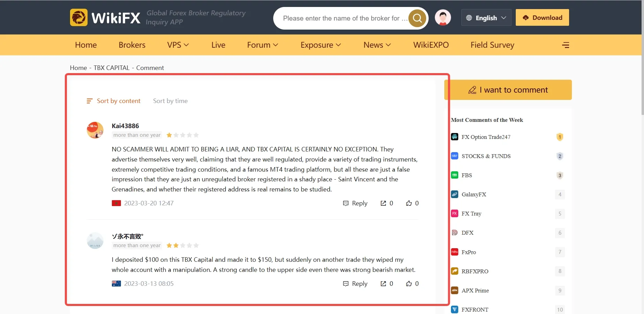Reply to the $100 deposit comment
This screenshot has width=644, height=314.
[x=355, y=284]
